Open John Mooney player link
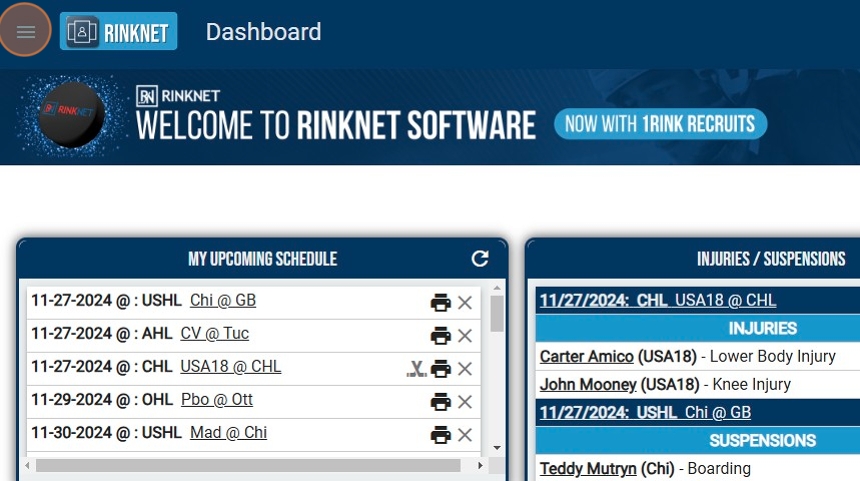Viewport: 860px width, 481px height. [x=588, y=384]
